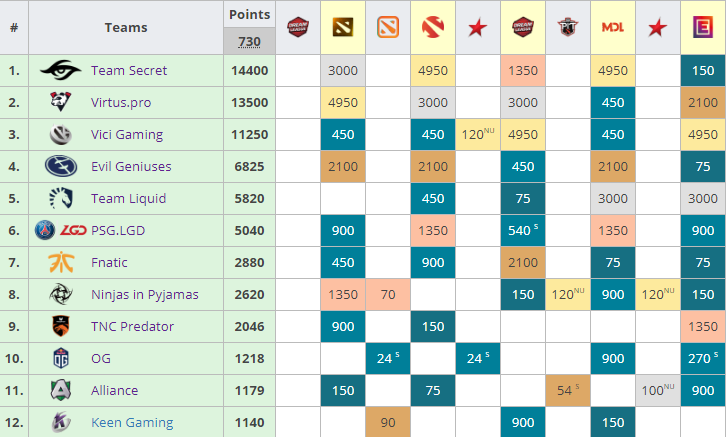Open the Keen Gaming team link
728x437 pixels.
click(x=132, y=423)
